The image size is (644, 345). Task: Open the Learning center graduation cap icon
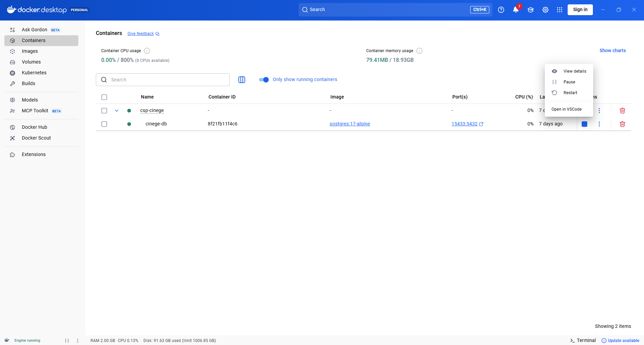click(x=531, y=10)
